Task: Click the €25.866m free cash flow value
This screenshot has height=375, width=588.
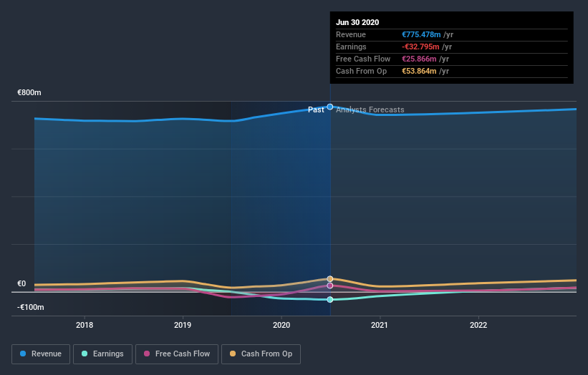Action: tap(419, 59)
